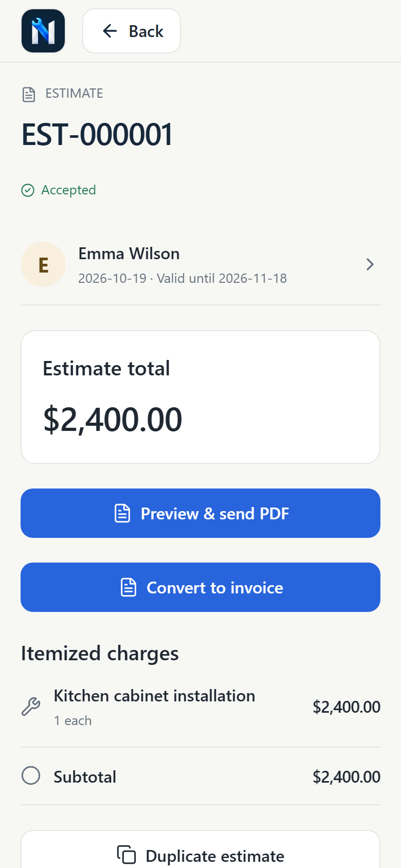Viewport: 401px width, 868px height.
Task: Click the app logo with wrench icon
Action: tap(43, 31)
